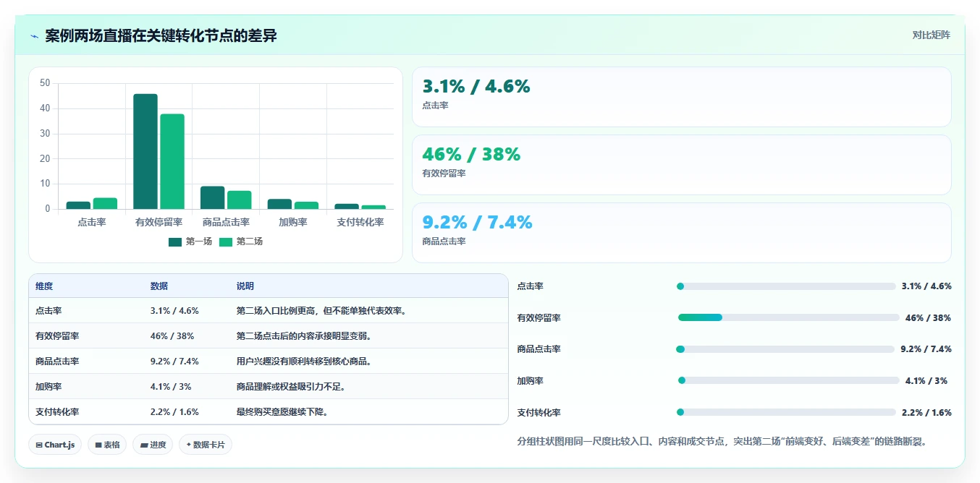Click the 对比矩阵 label in header
Viewport: 980px width, 483px height.
(931, 35)
